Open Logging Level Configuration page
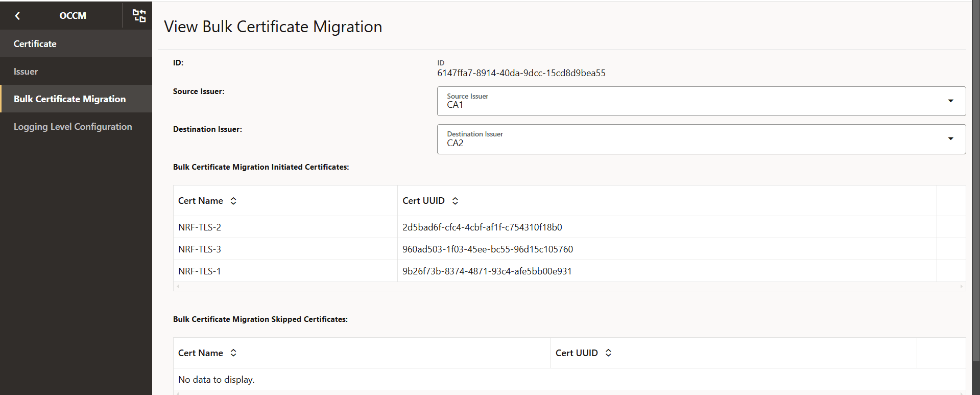Image resolution: width=980 pixels, height=395 pixels. (73, 127)
